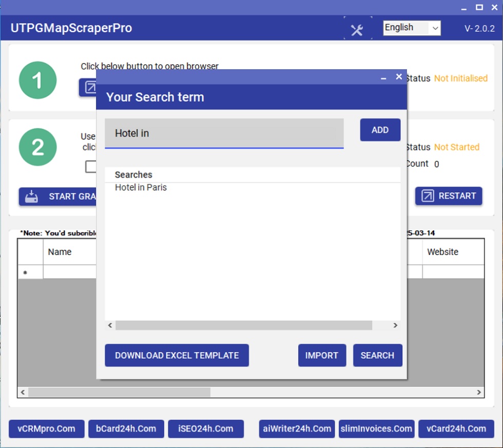Click the arrow icon on Restart button
This screenshot has width=503, height=448.
[428, 196]
